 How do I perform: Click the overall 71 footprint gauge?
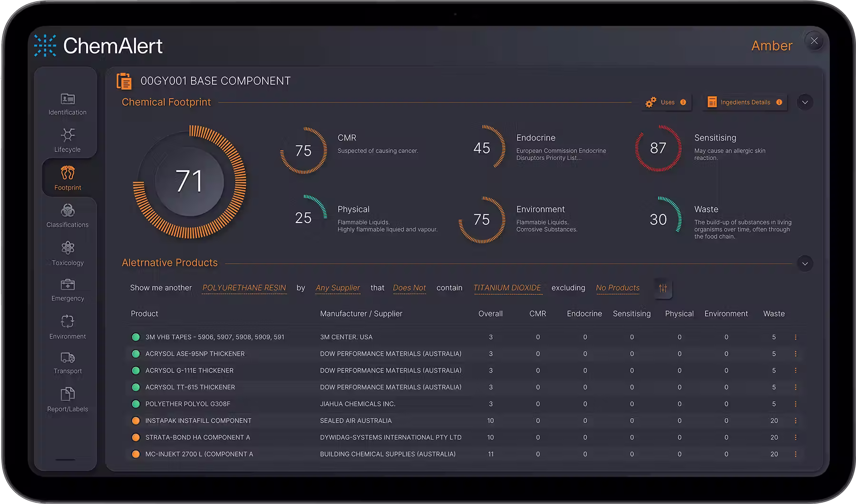(189, 182)
